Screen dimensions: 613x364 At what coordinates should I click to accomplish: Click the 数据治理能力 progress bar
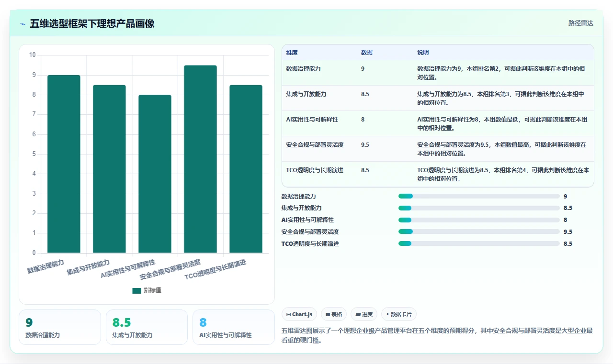pyautogui.click(x=479, y=196)
